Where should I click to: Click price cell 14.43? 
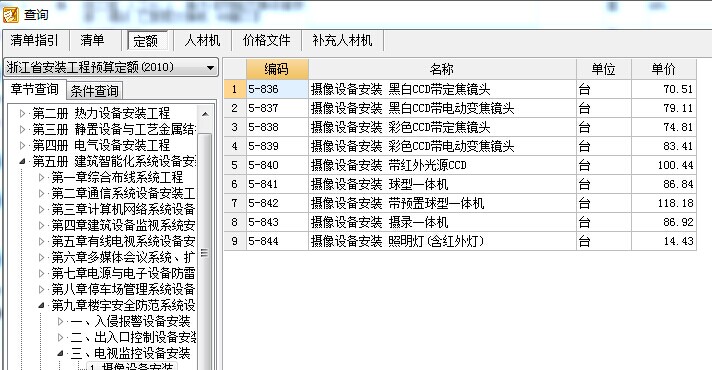point(663,241)
